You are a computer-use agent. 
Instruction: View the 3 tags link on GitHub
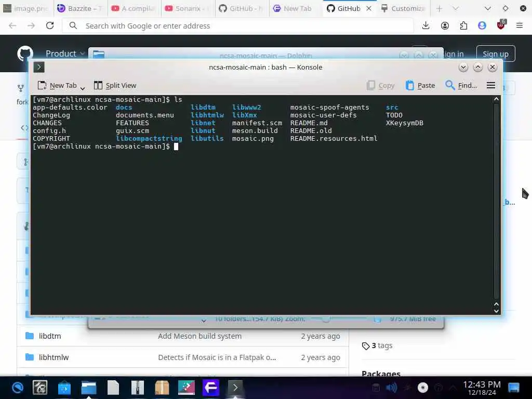tap(377, 345)
